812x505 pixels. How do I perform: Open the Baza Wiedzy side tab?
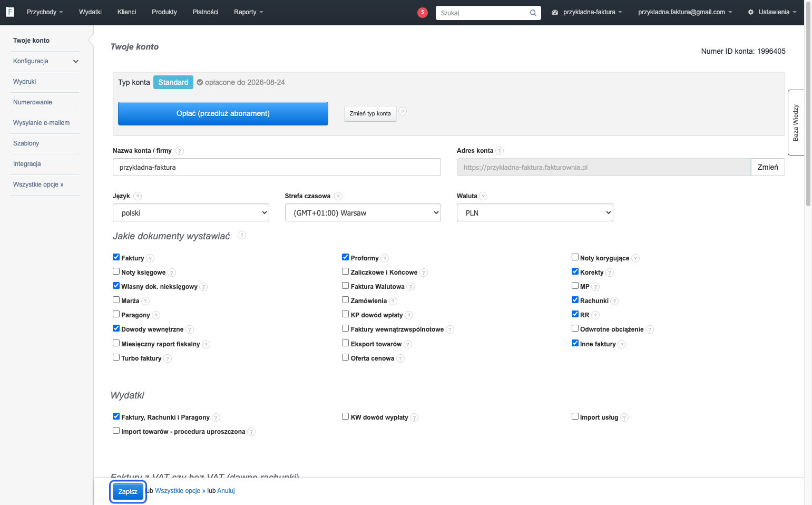(x=796, y=122)
